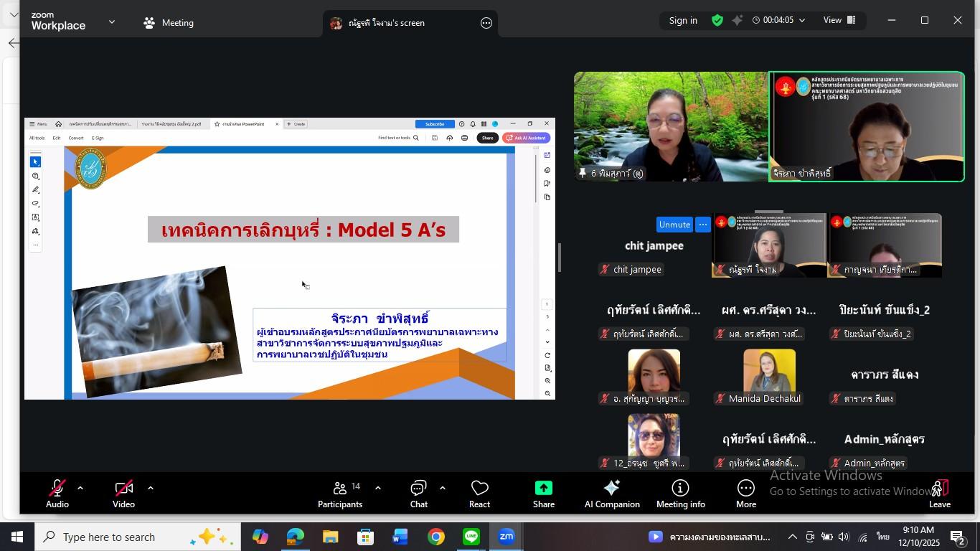Open Google Chrome from the taskbar
Image resolution: width=980 pixels, height=551 pixels.
point(435,537)
